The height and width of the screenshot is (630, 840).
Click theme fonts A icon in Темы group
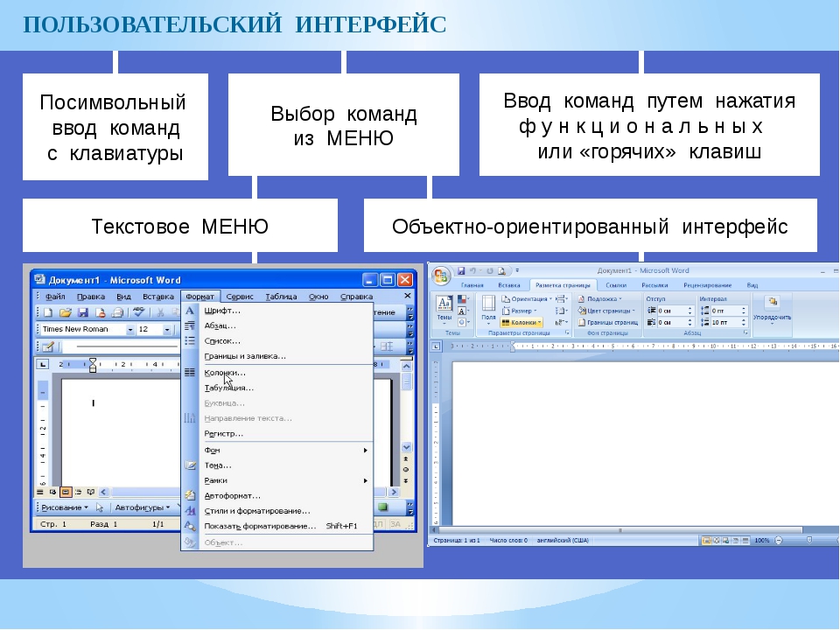tap(462, 311)
